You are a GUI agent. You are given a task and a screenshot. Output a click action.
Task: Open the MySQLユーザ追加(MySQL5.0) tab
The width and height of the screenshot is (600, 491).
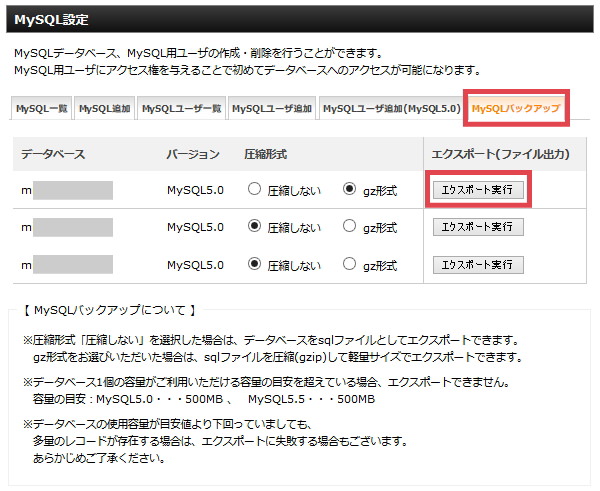point(391,108)
